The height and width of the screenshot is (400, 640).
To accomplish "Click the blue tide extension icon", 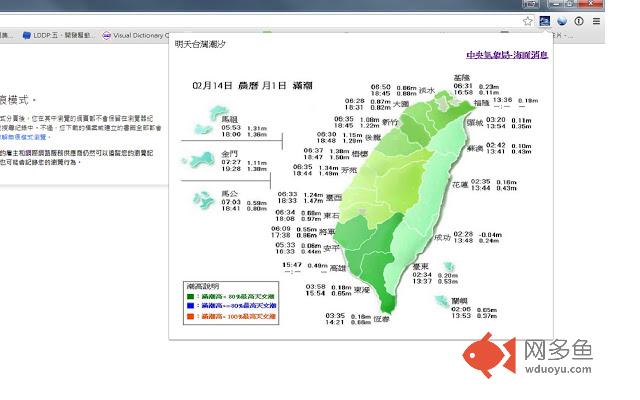I will pos(544,21).
